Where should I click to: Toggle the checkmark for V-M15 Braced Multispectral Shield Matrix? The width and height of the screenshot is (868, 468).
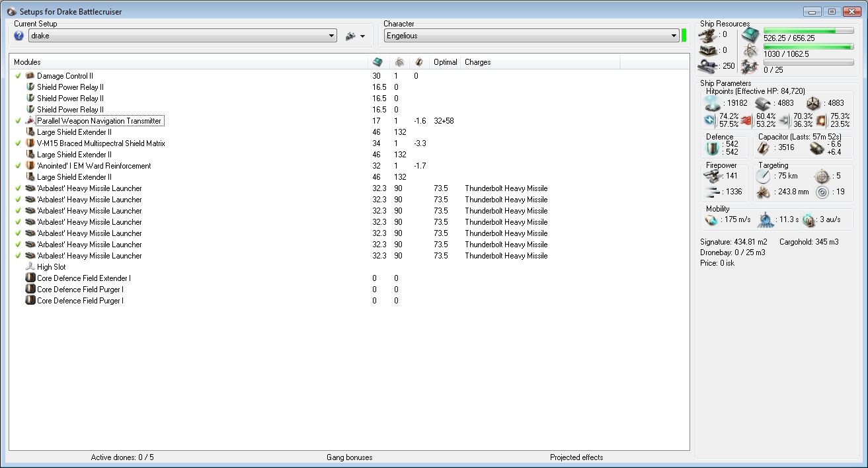[19, 143]
